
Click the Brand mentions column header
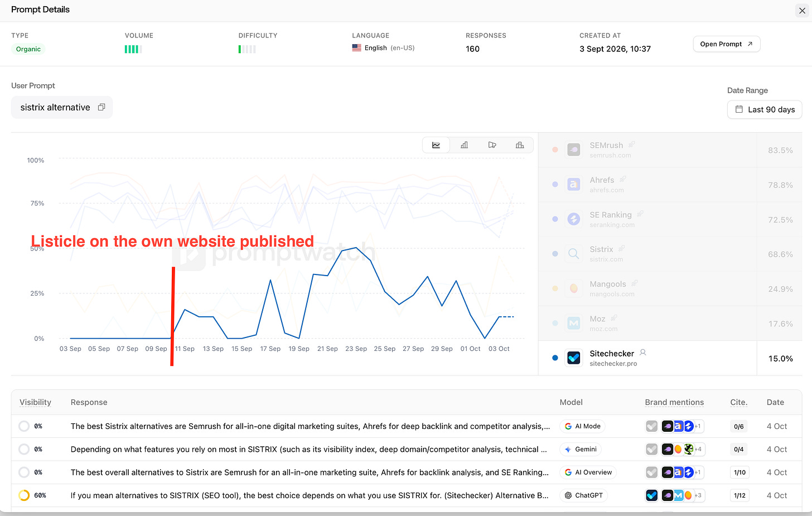pyautogui.click(x=674, y=402)
